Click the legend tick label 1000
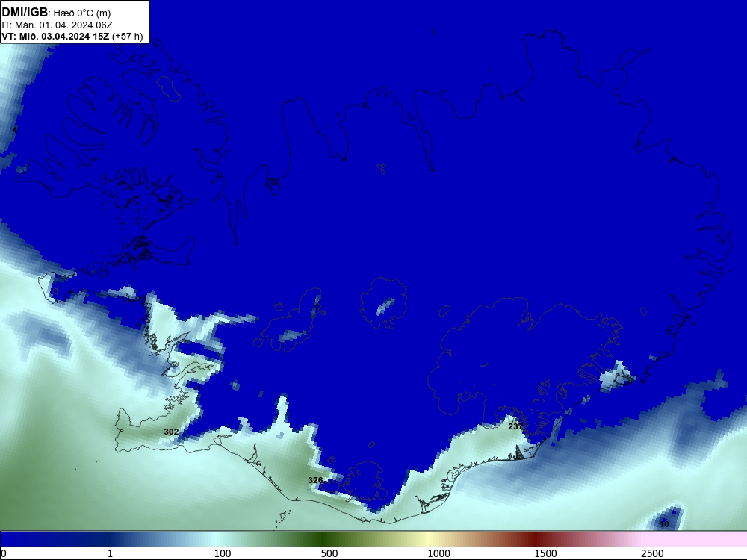The image size is (747, 560). pyautogui.click(x=438, y=553)
